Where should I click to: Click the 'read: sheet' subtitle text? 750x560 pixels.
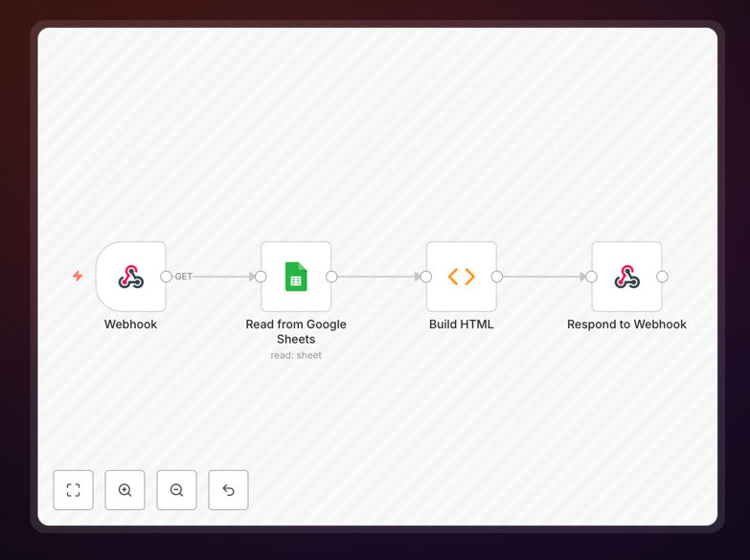[x=296, y=355]
